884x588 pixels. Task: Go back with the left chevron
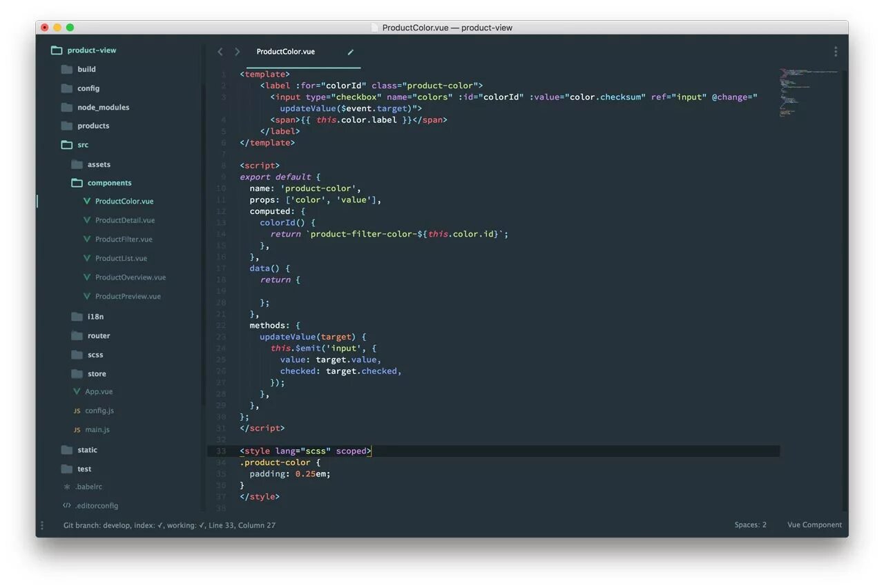pos(220,52)
